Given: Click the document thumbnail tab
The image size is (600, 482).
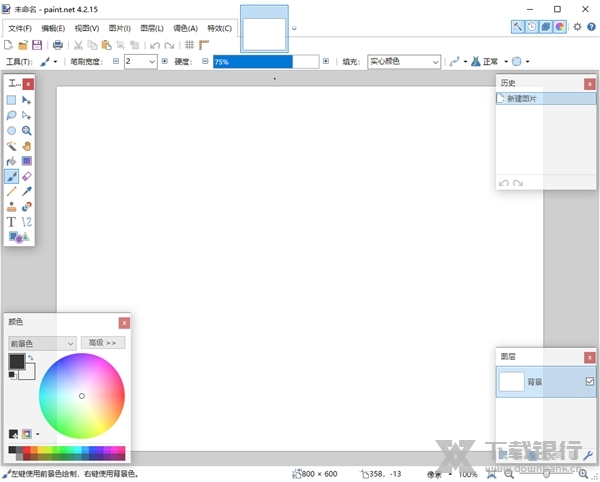Looking at the screenshot, I should coord(264,29).
